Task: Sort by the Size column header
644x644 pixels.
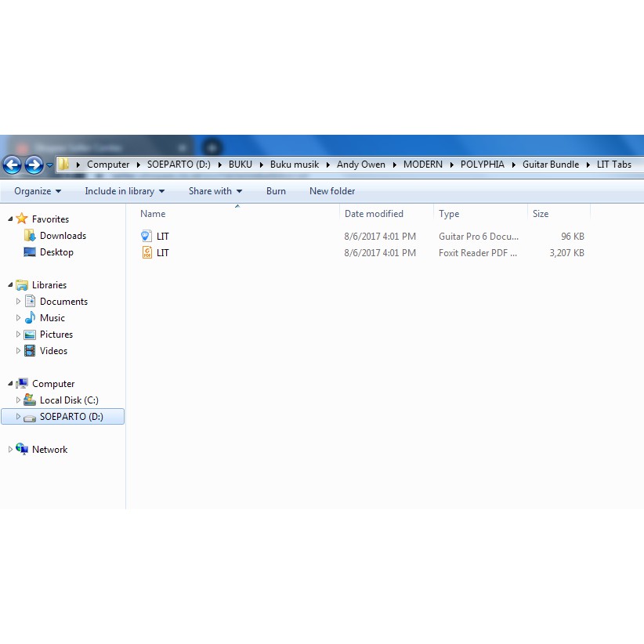Action: click(541, 214)
